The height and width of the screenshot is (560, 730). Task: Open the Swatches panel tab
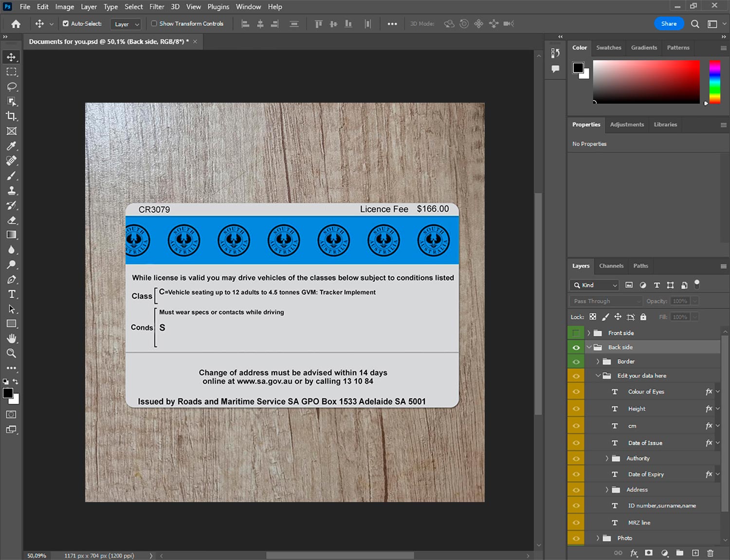pyautogui.click(x=608, y=48)
